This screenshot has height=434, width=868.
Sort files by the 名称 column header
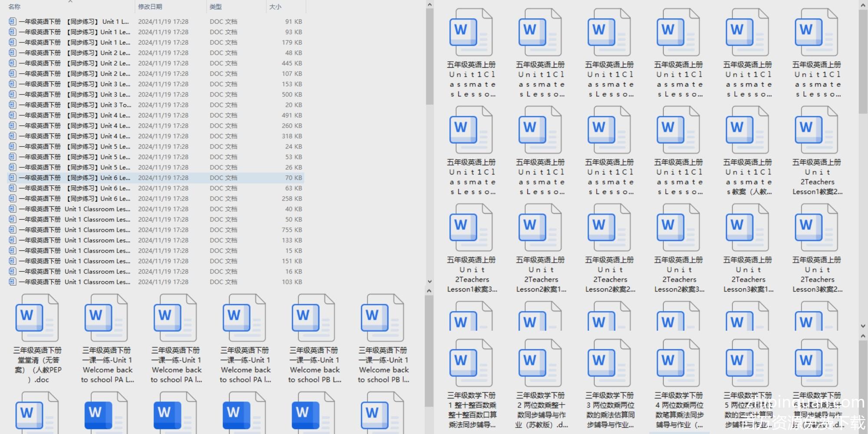tap(14, 7)
